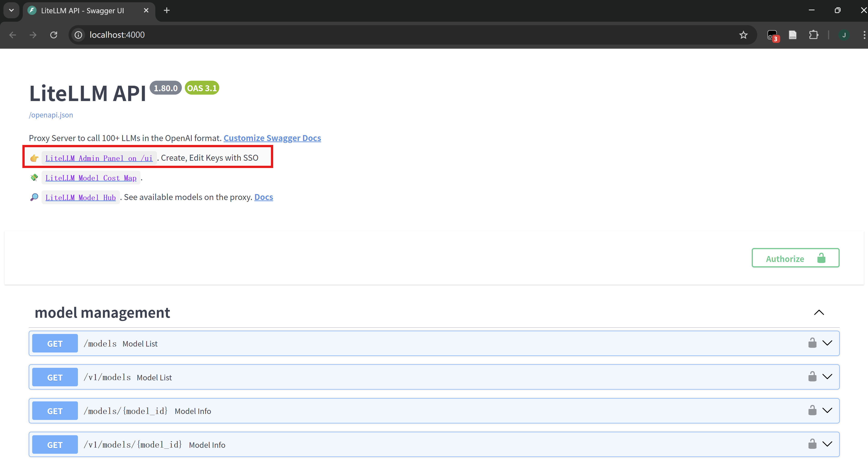This screenshot has height=459, width=868.
Task: Click the lock icon on GET /models row
Action: point(812,343)
